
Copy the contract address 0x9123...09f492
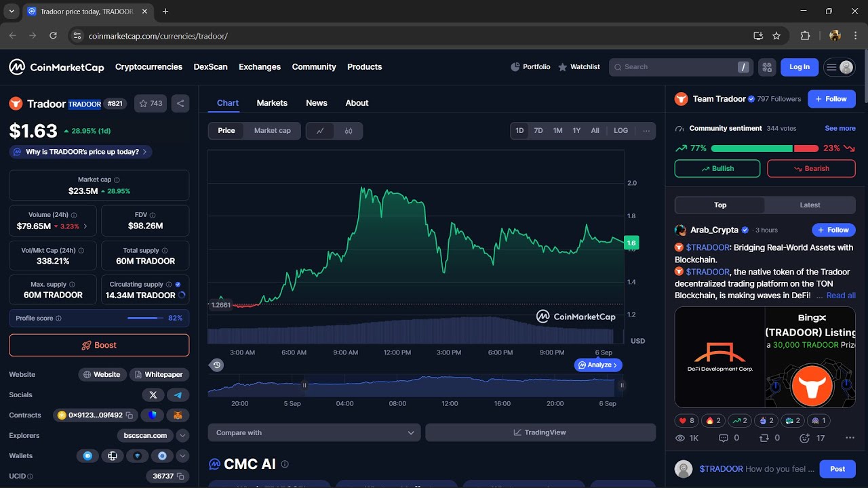[129, 415]
